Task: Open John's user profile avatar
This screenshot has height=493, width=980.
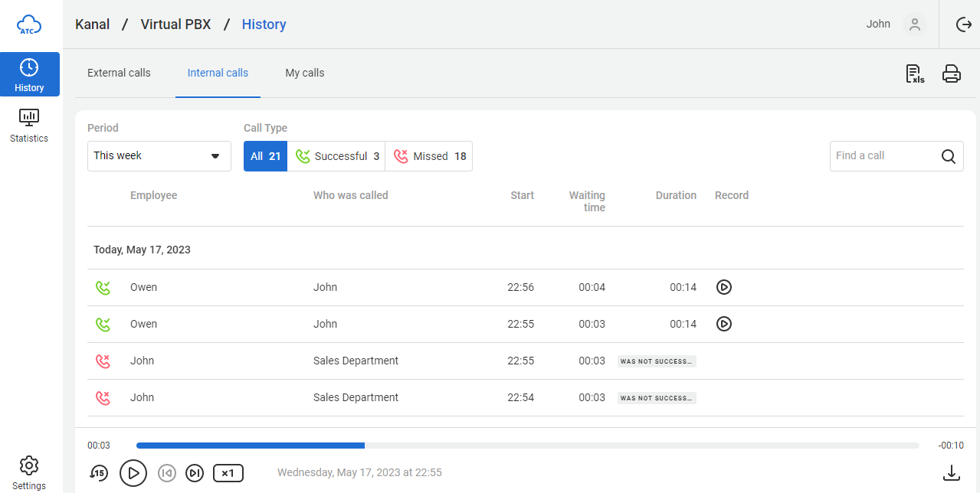Action: click(914, 24)
